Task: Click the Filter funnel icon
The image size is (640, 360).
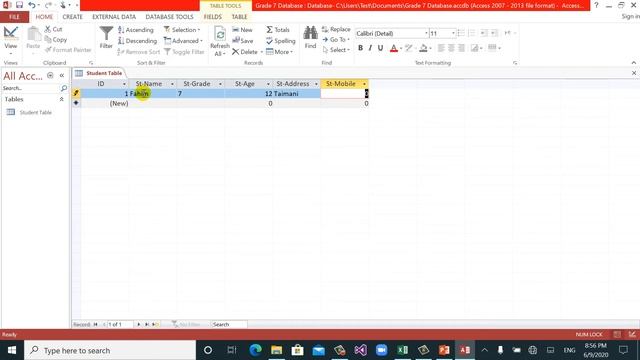Action: pyautogui.click(x=106, y=38)
